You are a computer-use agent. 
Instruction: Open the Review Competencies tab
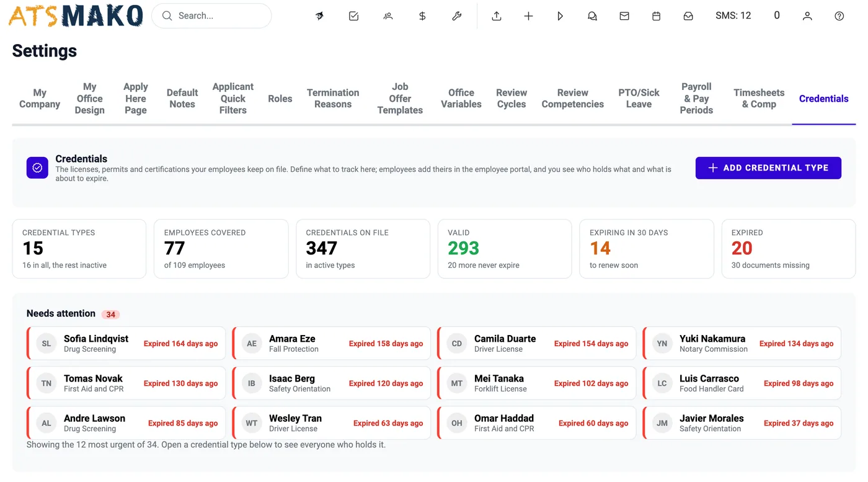pos(573,99)
